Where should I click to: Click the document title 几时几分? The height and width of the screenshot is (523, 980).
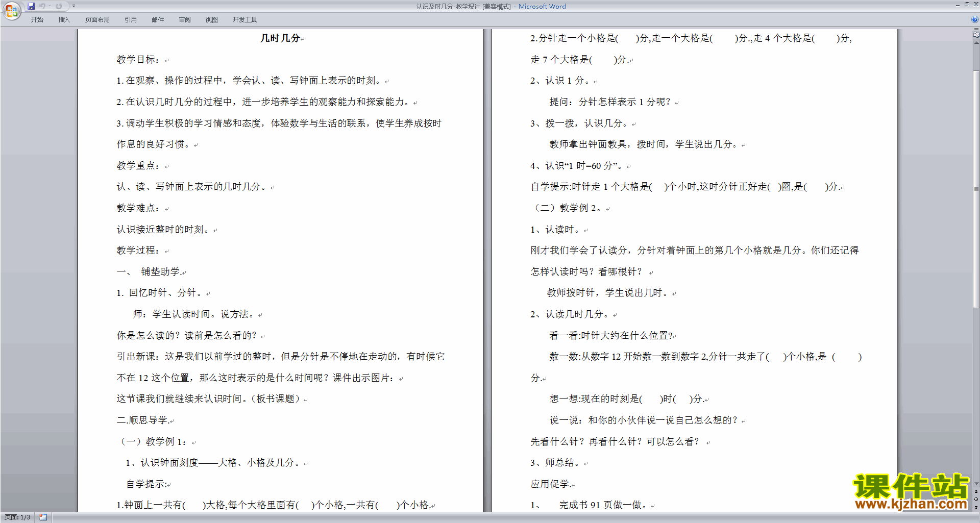(x=280, y=38)
